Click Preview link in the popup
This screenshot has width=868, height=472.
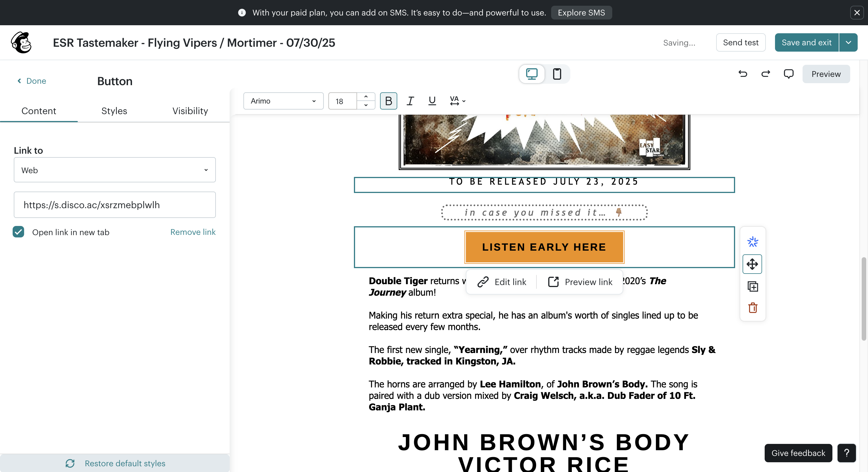580,282
